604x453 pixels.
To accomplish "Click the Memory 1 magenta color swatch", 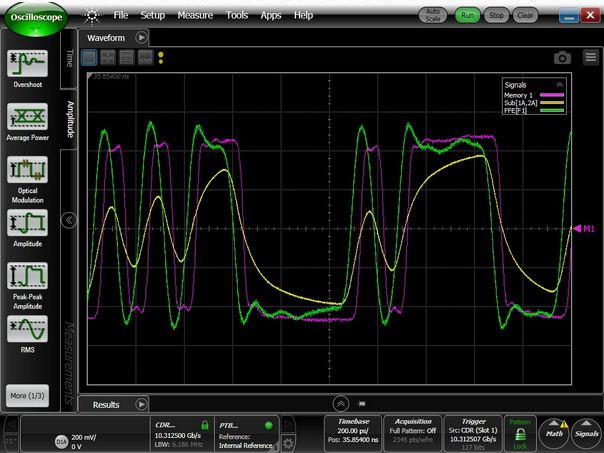I will [x=552, y=95].
